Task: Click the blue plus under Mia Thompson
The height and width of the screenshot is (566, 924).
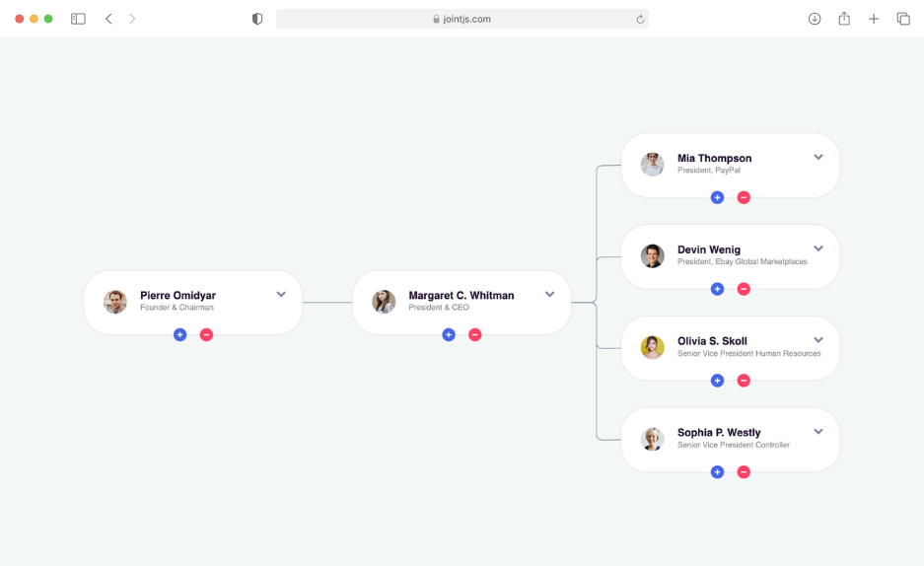Action: (717, 197)
